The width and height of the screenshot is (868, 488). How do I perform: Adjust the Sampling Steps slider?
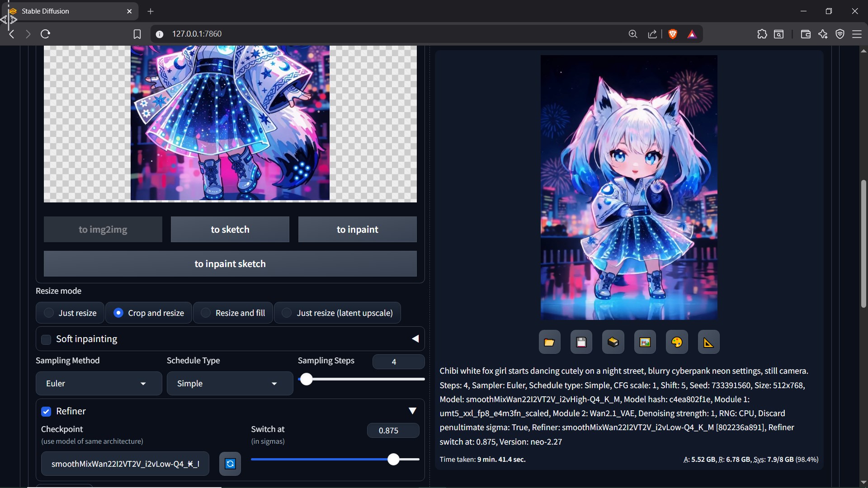click(x=361, y=380)
